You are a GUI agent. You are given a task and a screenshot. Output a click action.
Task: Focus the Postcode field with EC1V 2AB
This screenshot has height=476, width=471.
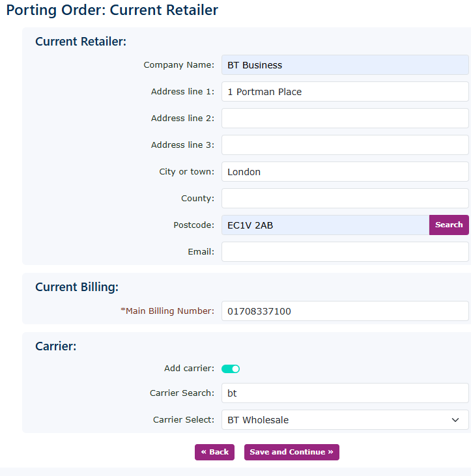tap(324, 225)
